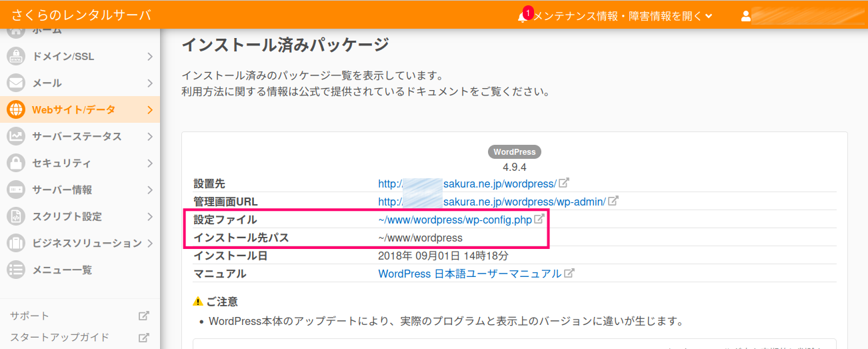Screen dimensions: 868x349
Task: Open the user account icon
Action: (746, 16)
